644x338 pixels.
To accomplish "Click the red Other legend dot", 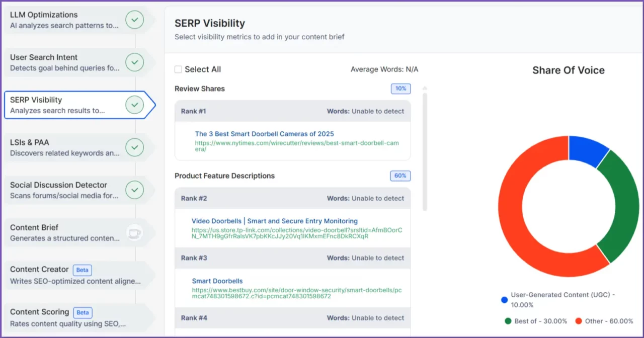I will tap(580, 321).
